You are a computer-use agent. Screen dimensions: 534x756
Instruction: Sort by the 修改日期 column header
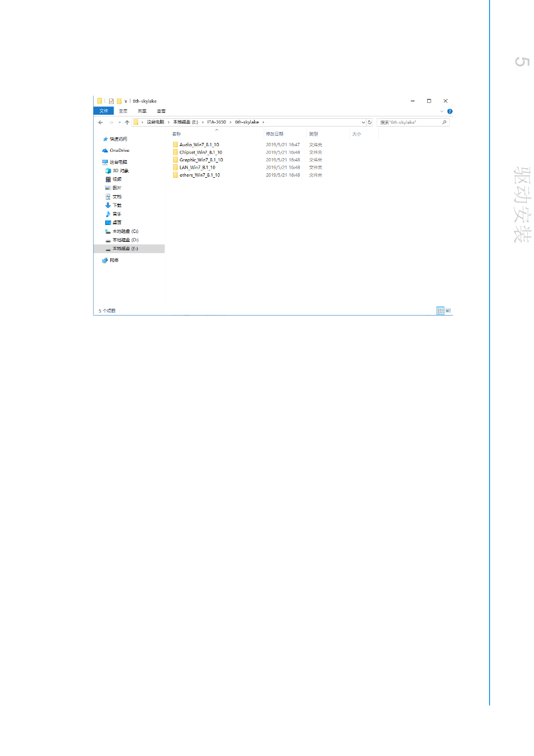pyautogui.click(x=275, y=134)
